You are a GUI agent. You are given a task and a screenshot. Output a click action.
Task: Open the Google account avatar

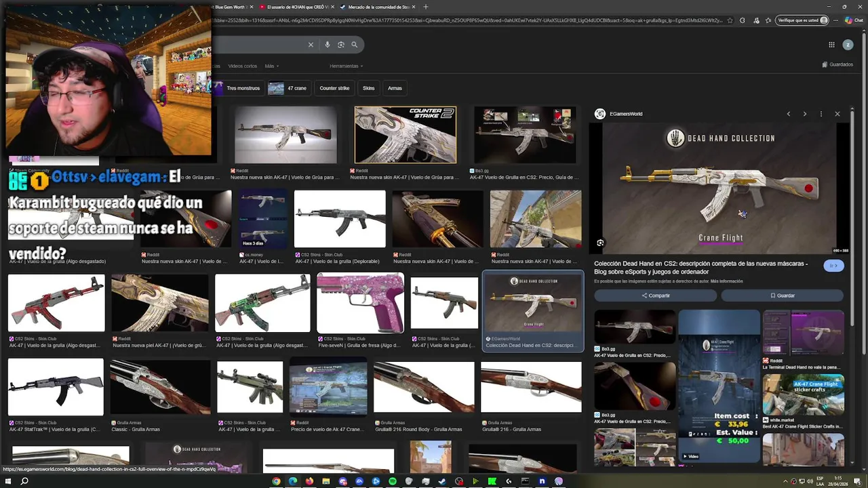(848, 45)
